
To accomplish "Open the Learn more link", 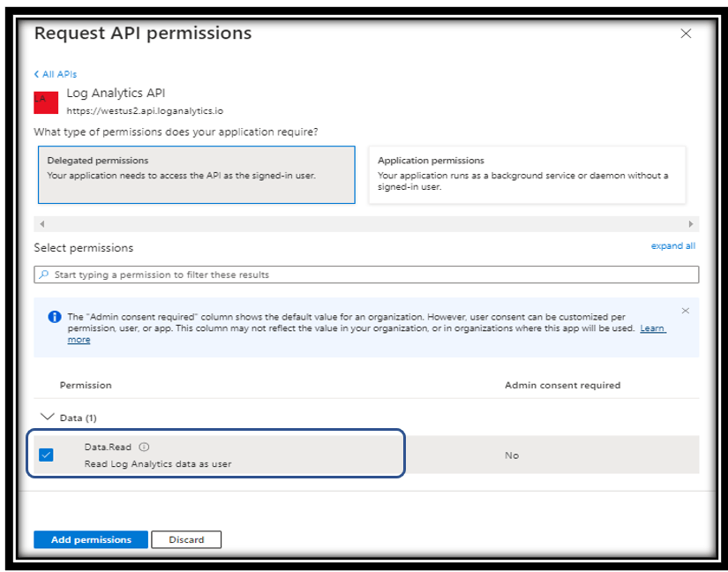I will (653, 328).
